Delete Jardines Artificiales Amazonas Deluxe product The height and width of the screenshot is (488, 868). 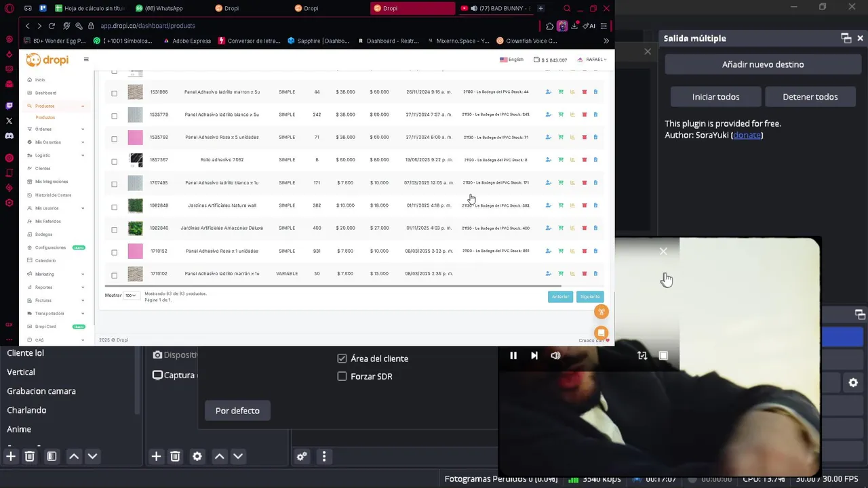pyautogui.click(x=584, y=228)
